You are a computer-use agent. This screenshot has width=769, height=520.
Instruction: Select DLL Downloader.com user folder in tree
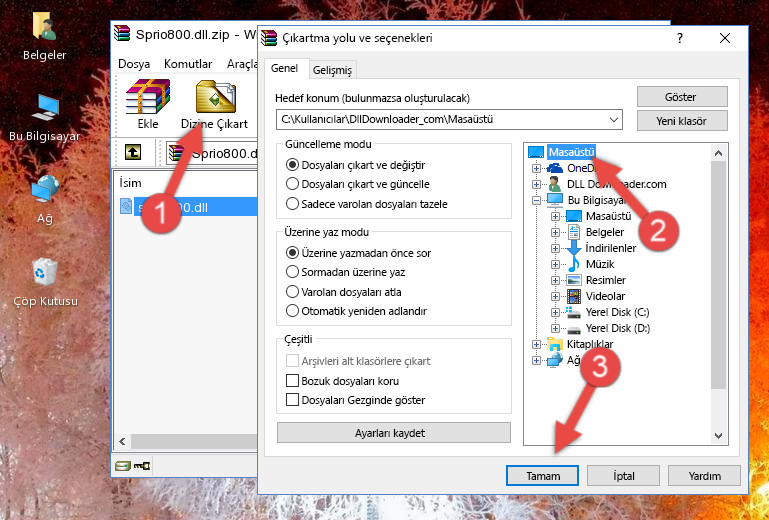point(616,184)
